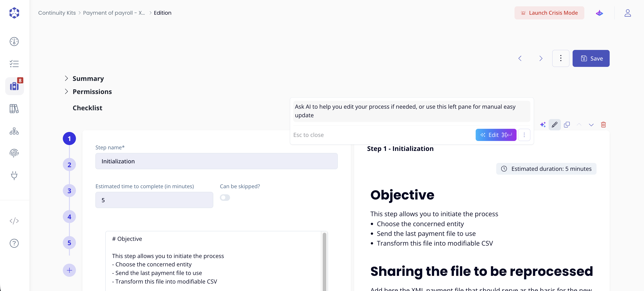Viewport: 644px width, 291px height.
Task: Duplicate the step with the copy icon
Action: click(x=567, y=124)
